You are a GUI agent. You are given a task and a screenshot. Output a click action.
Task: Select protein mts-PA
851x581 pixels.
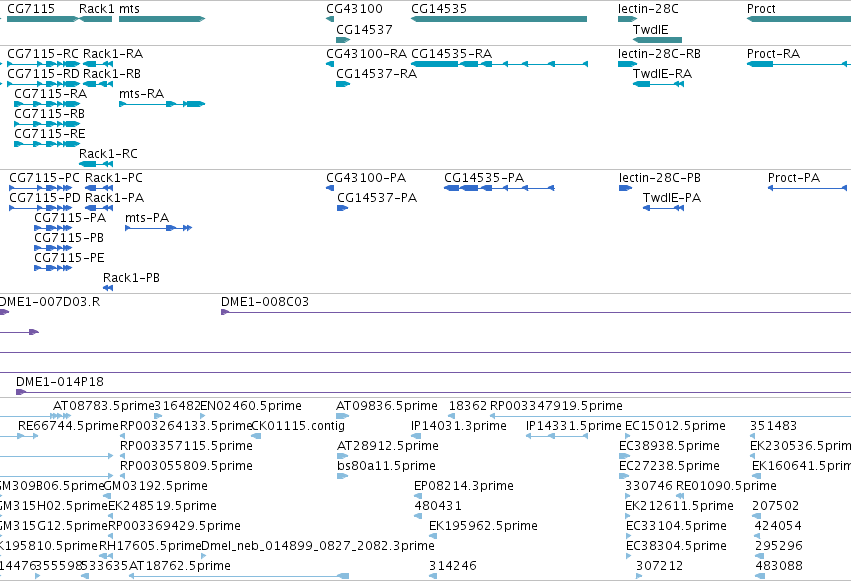pyautogui.click(x=158, y=228)
